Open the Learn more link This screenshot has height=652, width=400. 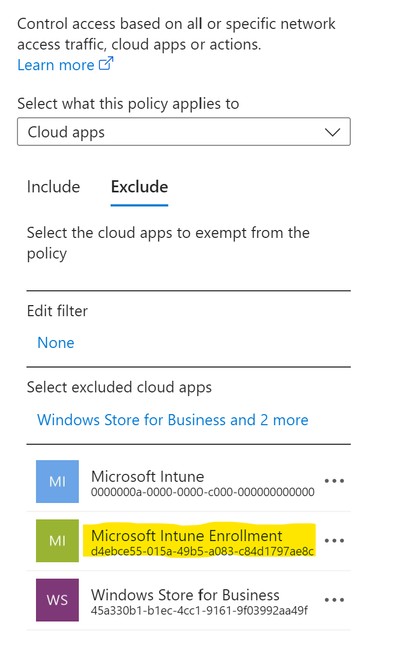(56, 65)
